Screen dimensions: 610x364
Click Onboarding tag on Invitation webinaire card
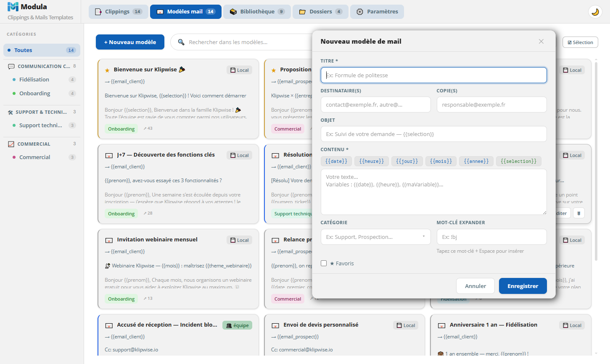point(121,299)
